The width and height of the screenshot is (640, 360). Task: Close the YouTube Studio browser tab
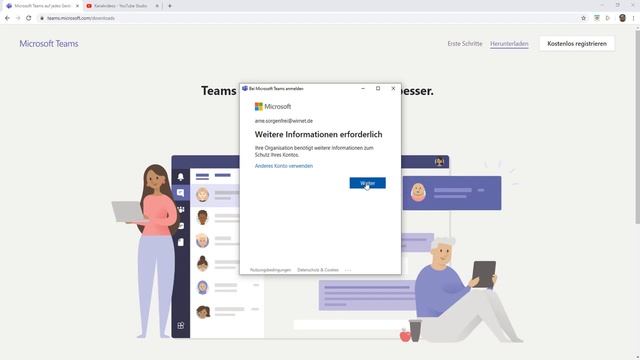[x=157, y=6]
